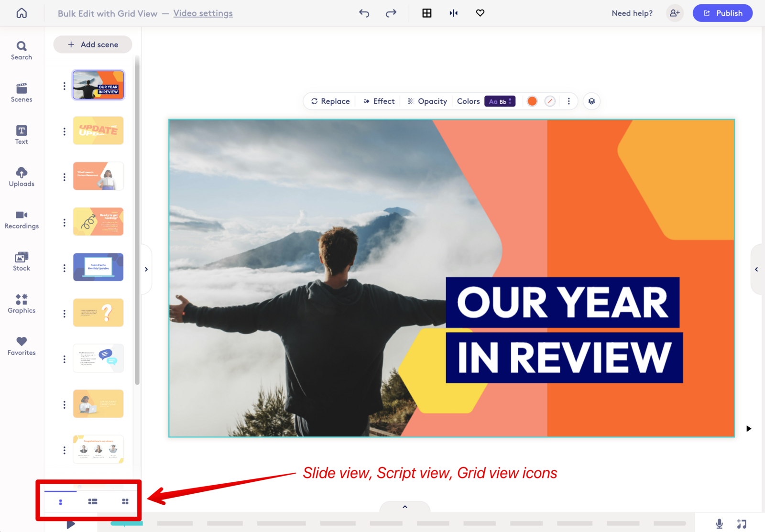Open the voiceover microphone tool
The height and width of the screenshot is (532, 765).
coord(719,524)
